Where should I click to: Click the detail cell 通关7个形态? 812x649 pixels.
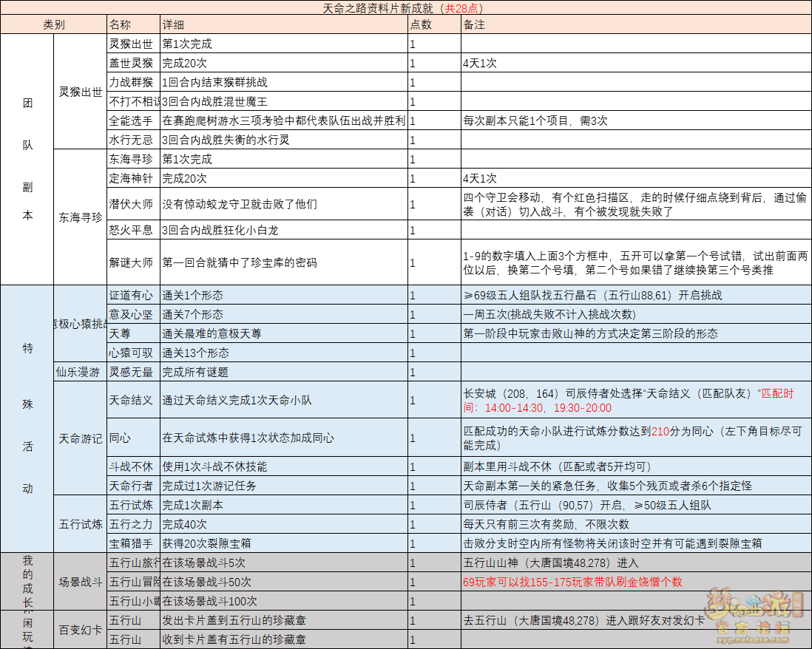pos(284,314)
